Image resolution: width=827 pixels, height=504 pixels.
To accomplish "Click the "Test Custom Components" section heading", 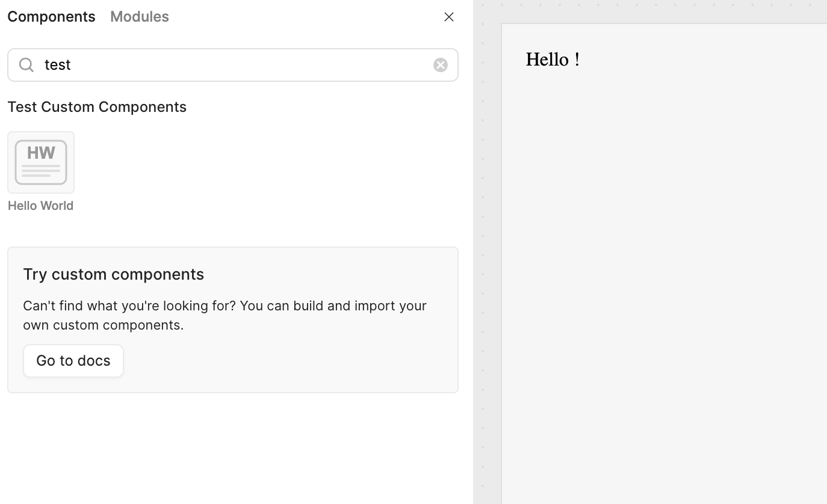I will [97, 107].
